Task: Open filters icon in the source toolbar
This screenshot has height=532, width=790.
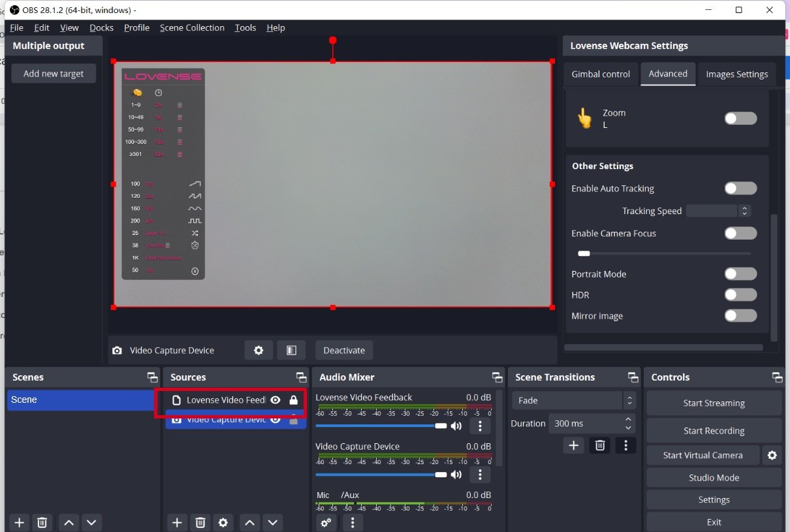Action: point(291,350)
